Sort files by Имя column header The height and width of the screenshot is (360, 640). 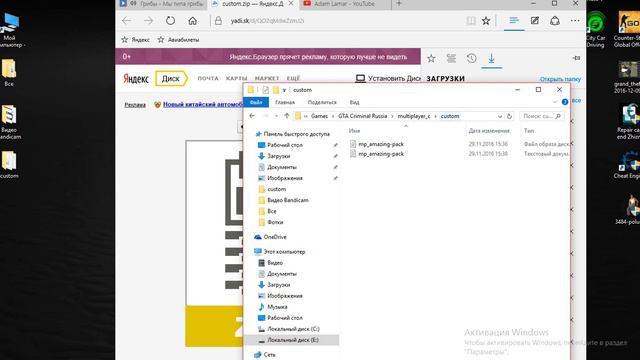click(354, 131)
